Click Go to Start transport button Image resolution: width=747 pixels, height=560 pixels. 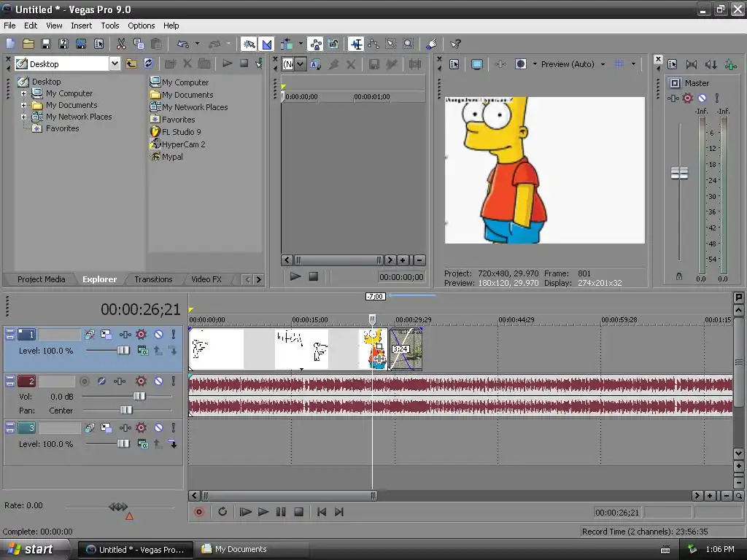pyautogui.click(x=322, y=512)
